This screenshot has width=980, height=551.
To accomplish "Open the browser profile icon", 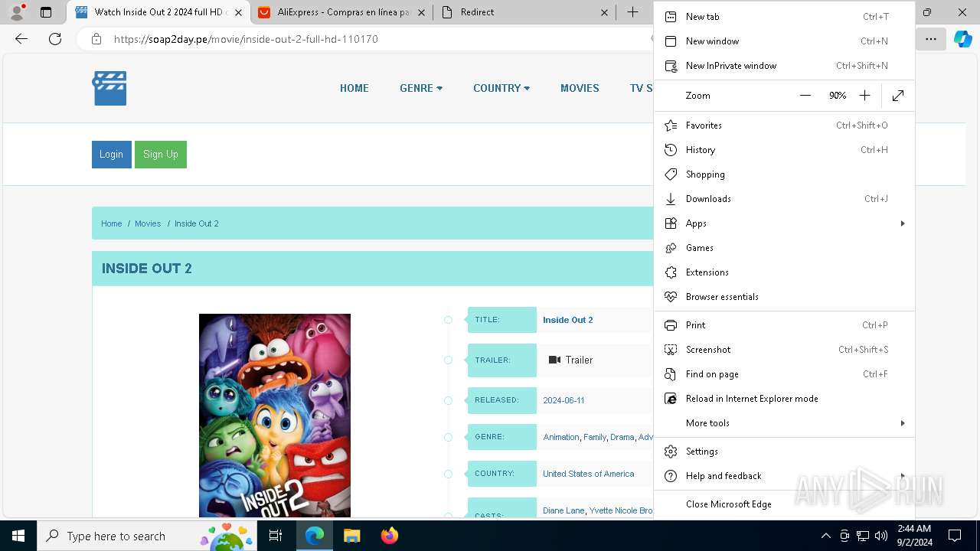I will click(x=17, y=12).
